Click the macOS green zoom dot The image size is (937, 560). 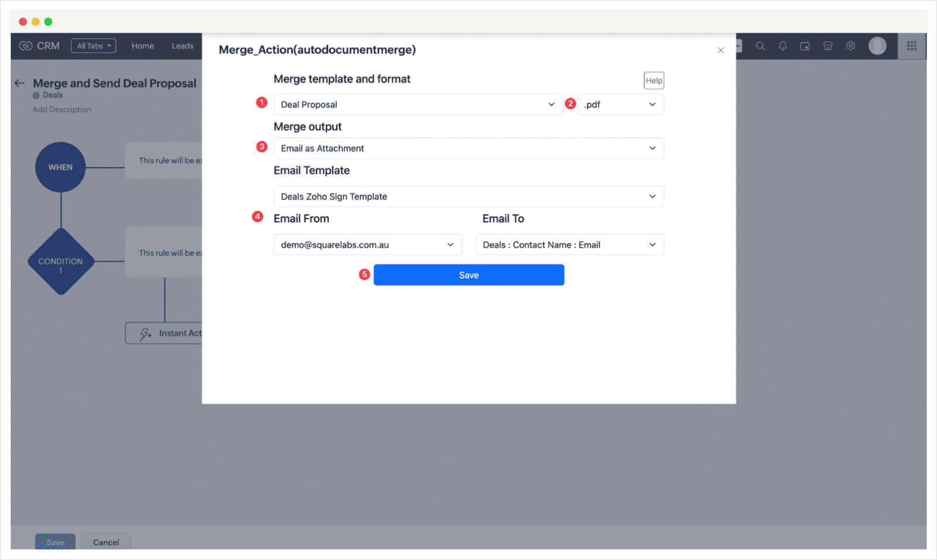49,22
